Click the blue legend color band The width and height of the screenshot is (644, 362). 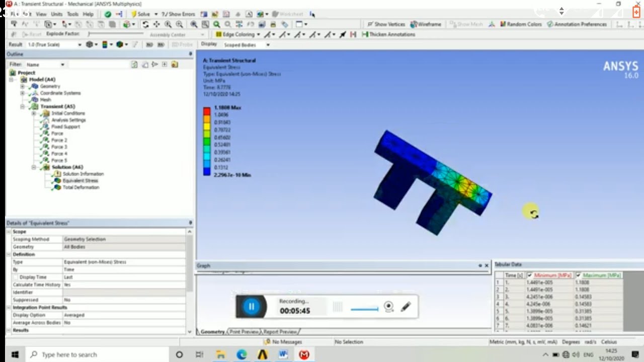coord(207,171)
